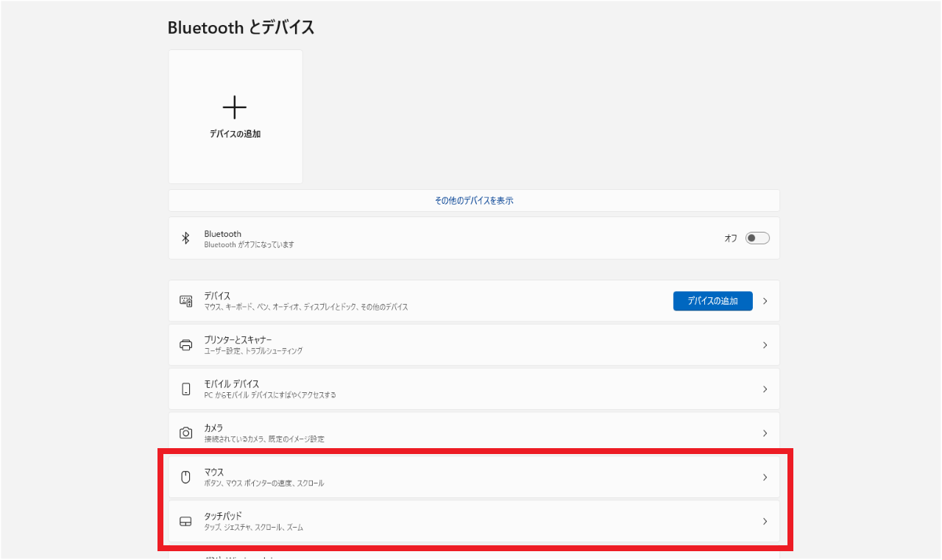942x560 pixels.
Task: Select the カメラ row title
Action: pyautogui.click(x=213, y=428)
